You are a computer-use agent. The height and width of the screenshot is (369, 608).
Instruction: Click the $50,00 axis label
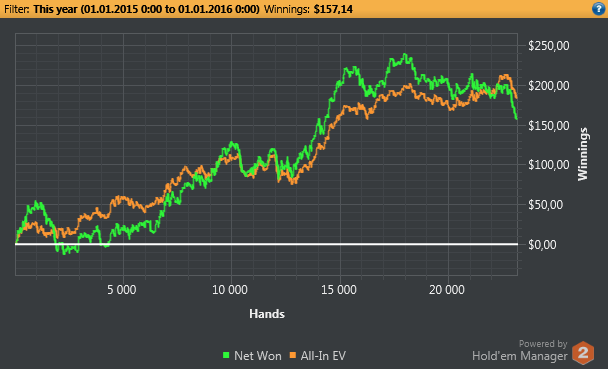(x=545, y=205)
